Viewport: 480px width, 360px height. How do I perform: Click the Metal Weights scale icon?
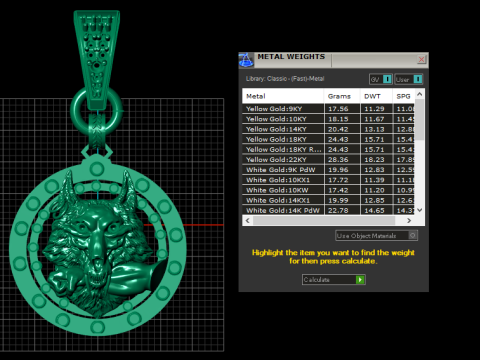246,60
